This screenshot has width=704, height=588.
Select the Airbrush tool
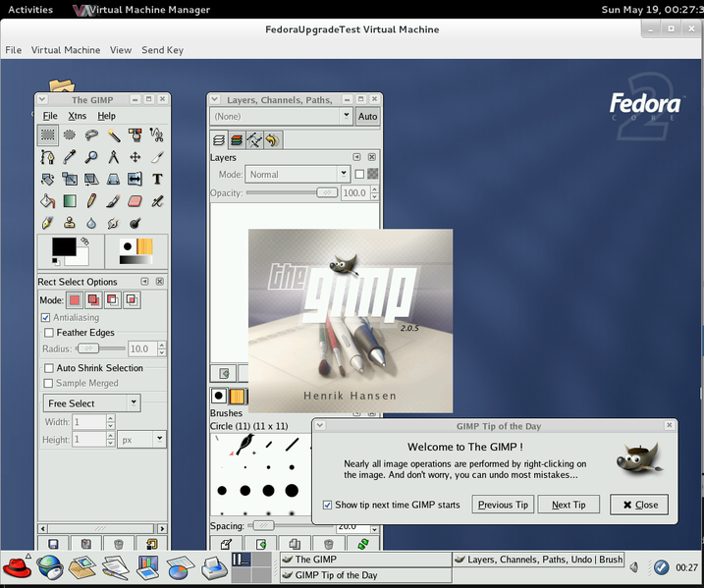pyautogui.click(x=157, y=201)
